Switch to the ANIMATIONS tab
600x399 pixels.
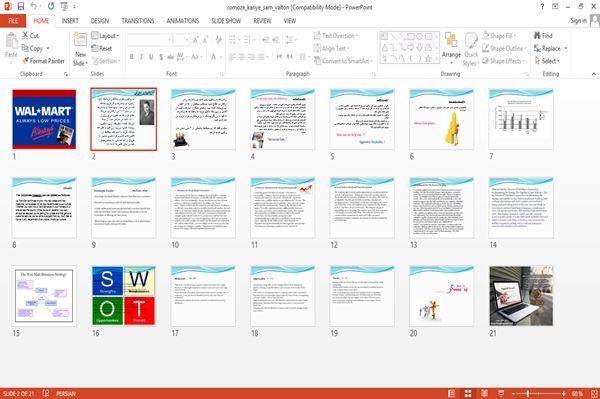point(183,21)
